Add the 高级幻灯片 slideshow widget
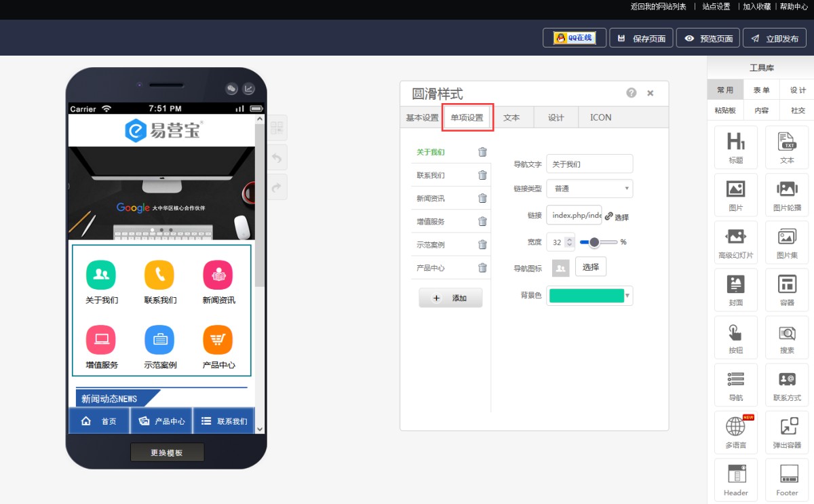 [x=736, y=242]
